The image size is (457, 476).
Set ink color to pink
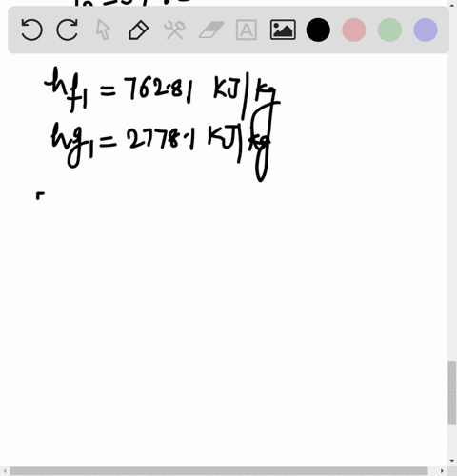tap(354, 30)
